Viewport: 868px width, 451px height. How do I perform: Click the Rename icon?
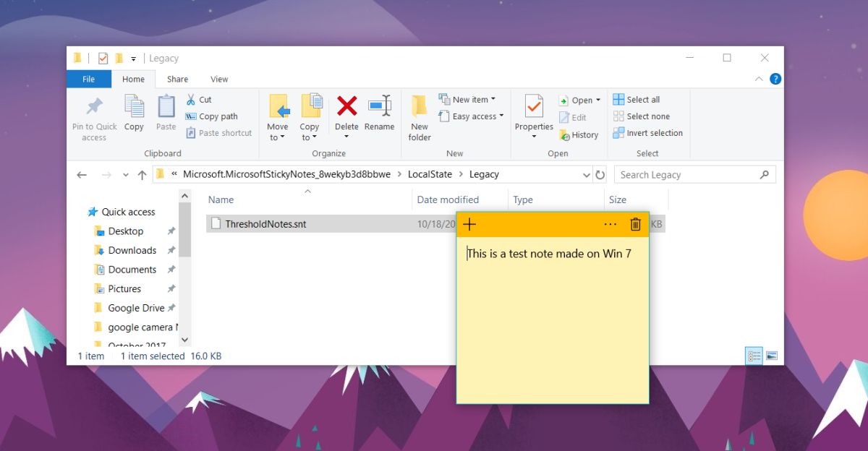pos(380,106)
